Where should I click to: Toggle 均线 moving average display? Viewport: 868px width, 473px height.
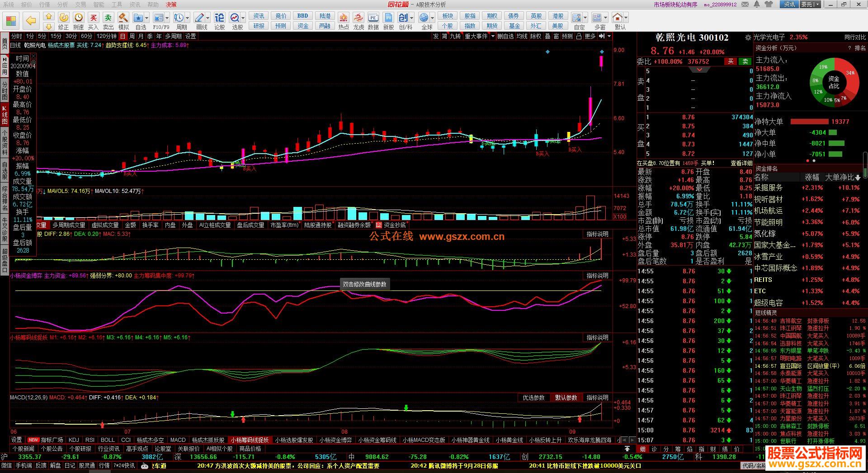click(522, 36)
